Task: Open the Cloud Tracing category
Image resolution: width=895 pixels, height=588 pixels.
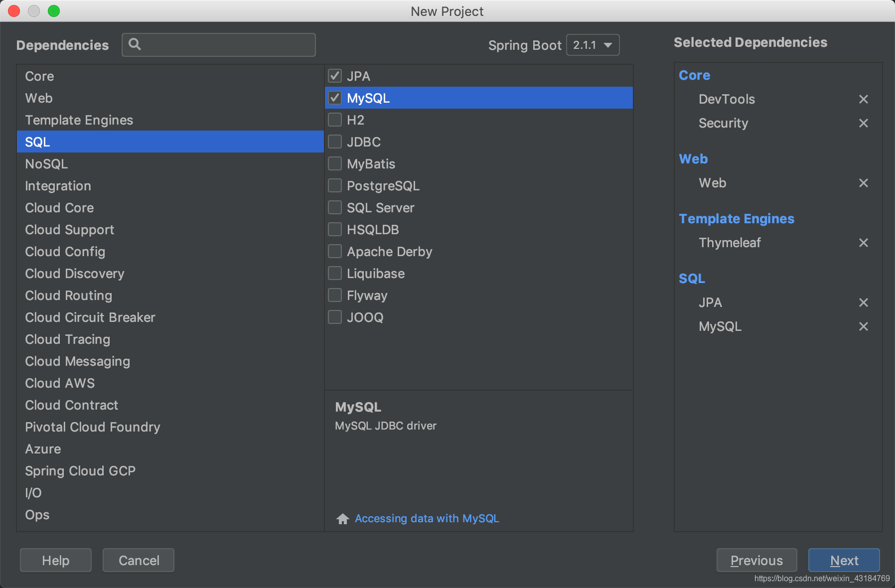Action: pos(170,339)
